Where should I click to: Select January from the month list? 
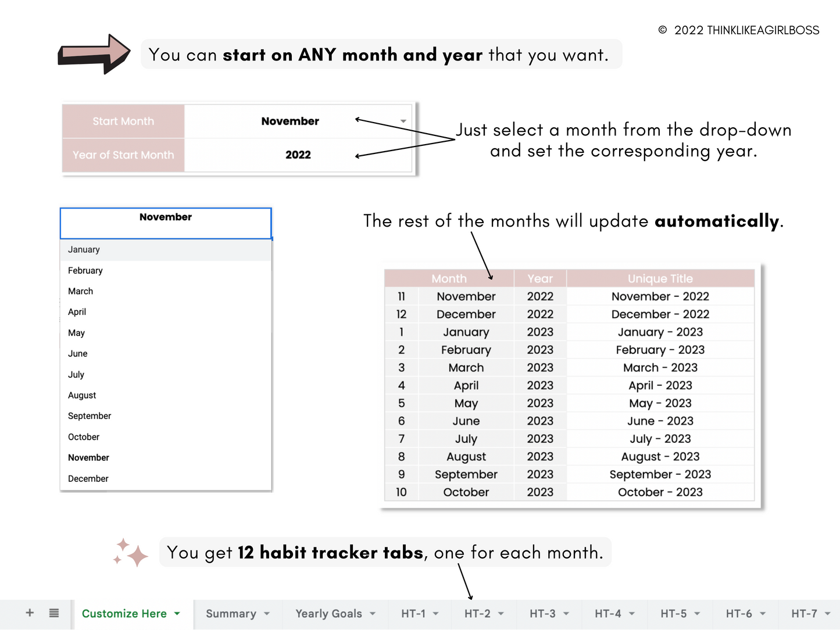click(84, 250)
